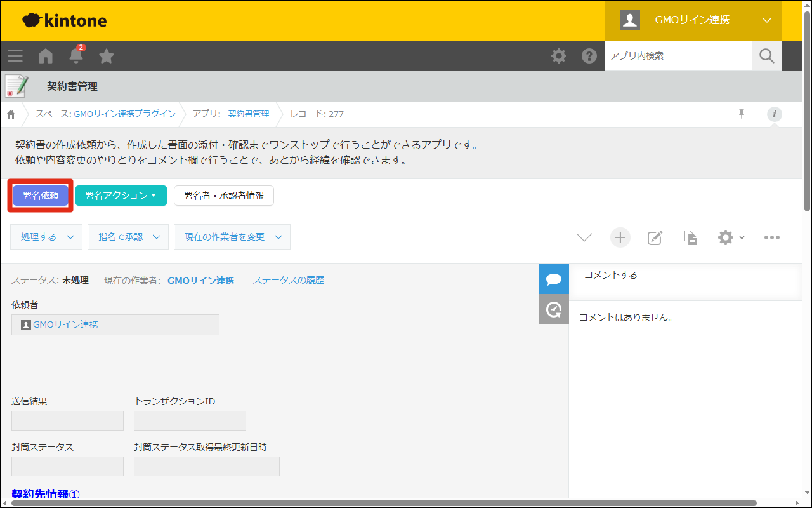The image size is (812, 508).
Task: Duplicate the record with copy icon
Action: [x=691, y=237]
